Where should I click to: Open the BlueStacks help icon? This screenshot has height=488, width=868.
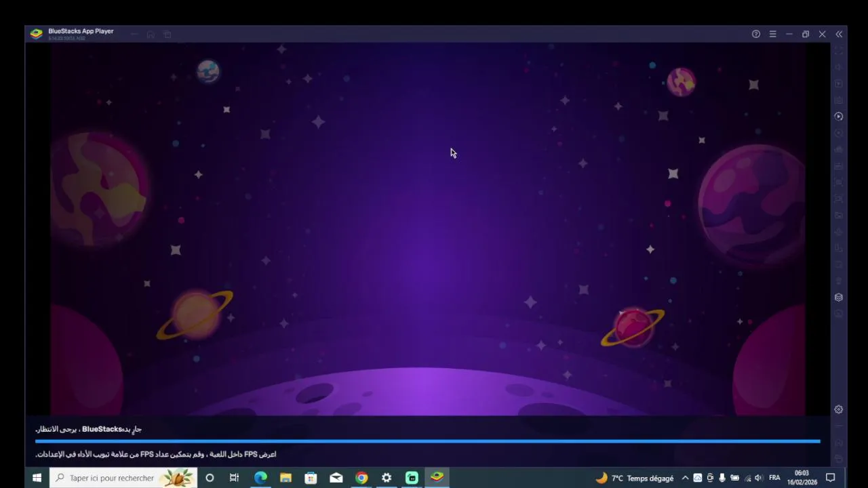pyautogui.click(x=756, y=34)
